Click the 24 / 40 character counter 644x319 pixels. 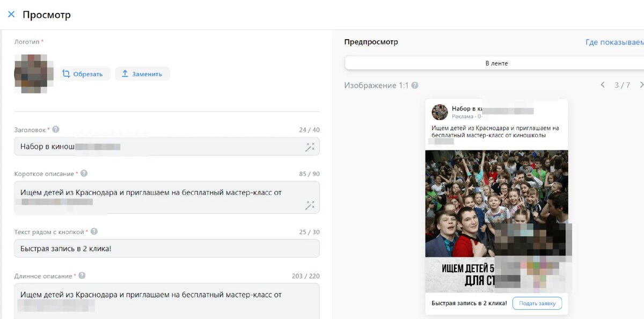pyautogui.click(x=309, y=129)
